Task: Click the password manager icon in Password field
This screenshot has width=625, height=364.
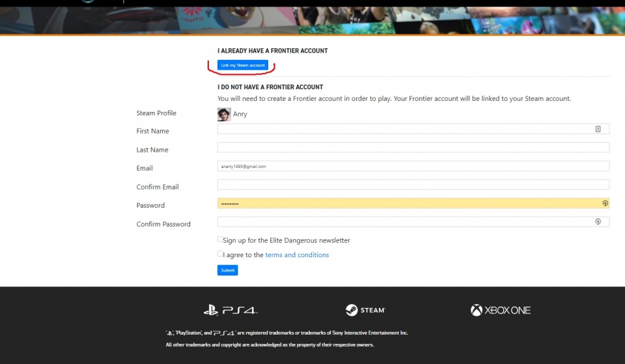Action: tap(605, 203)
